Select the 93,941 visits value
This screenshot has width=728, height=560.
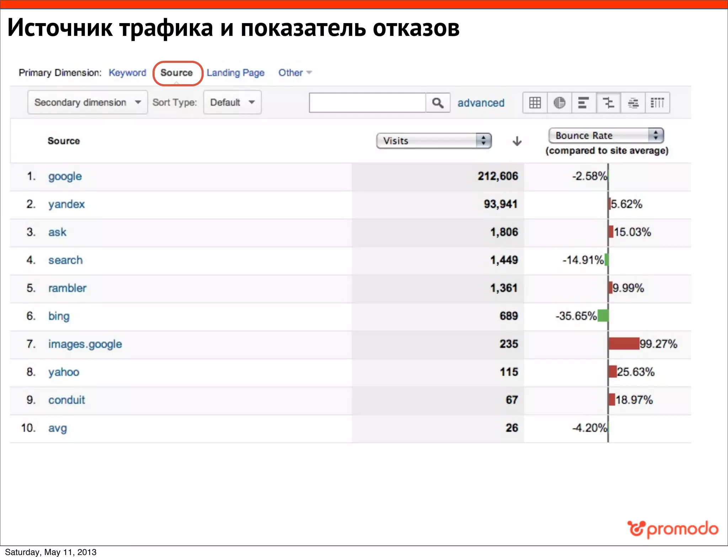click(x=500, y=204)
